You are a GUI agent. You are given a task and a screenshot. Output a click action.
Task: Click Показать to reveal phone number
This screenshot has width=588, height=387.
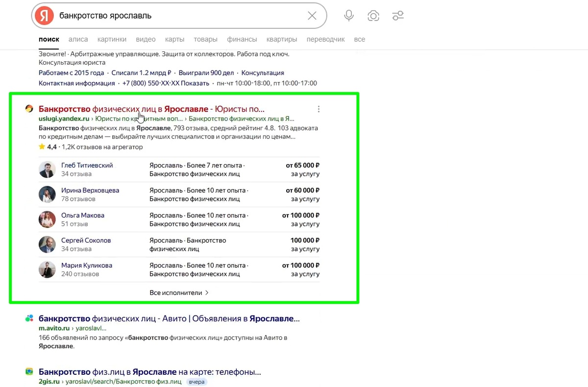coord(195,83)
